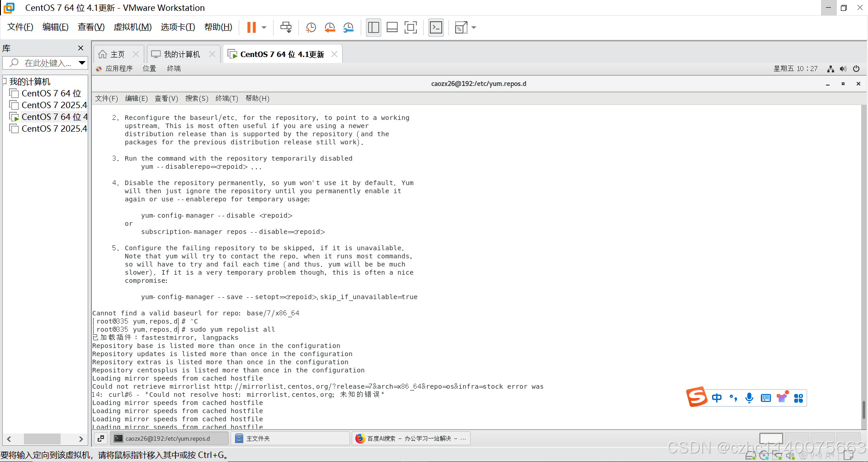Viewport: 868px width, 462px height.
Task: Pause the virtual machine with pause icon
Action: point(251,28)
